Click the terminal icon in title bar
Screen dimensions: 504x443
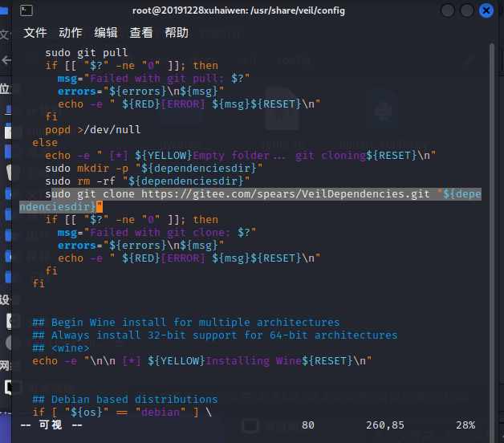tap(26, 10)
